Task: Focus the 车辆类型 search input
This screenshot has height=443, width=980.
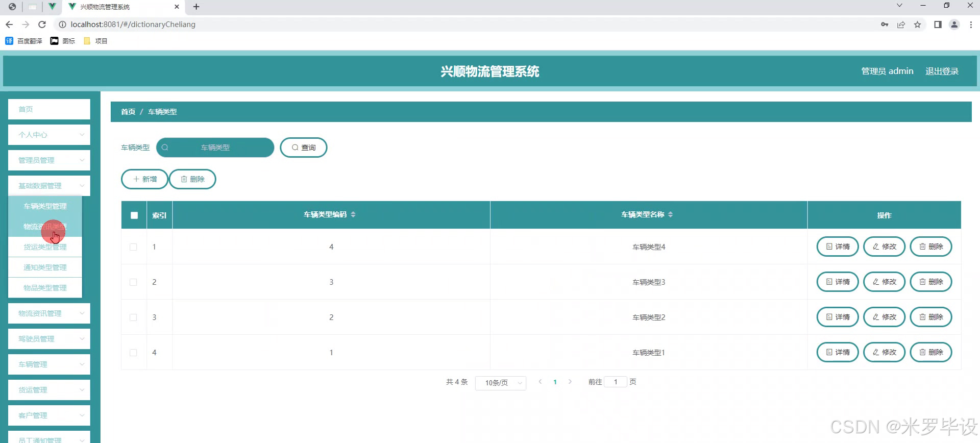Action: click(215, 147)
